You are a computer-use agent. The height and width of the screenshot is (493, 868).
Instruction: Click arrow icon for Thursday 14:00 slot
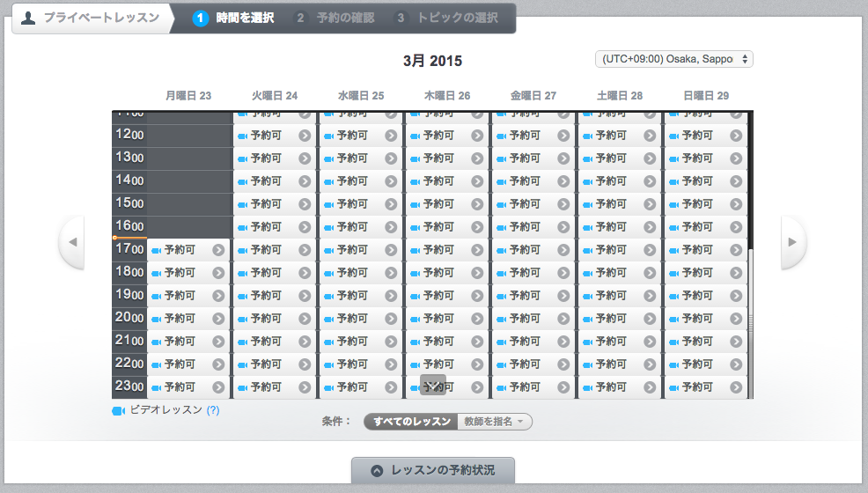(477, 181)
